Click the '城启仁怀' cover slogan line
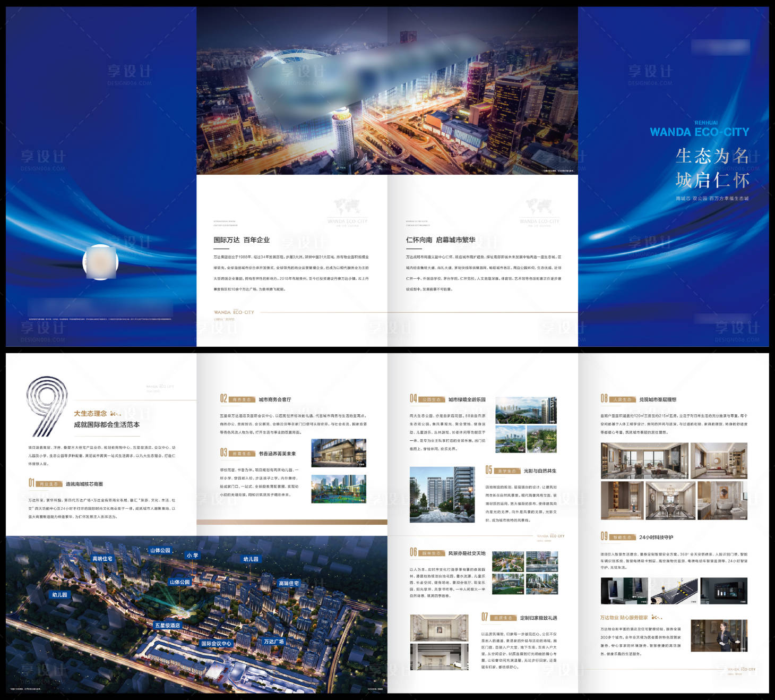This screenshot has height=700, width=775. coord(712,180)
